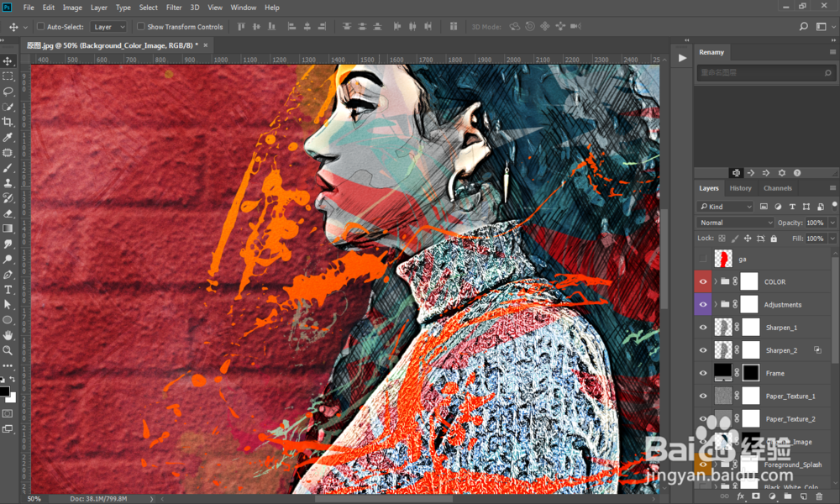Select the Hand tool
Screen dimensions: 840x504
click(8, 335)
